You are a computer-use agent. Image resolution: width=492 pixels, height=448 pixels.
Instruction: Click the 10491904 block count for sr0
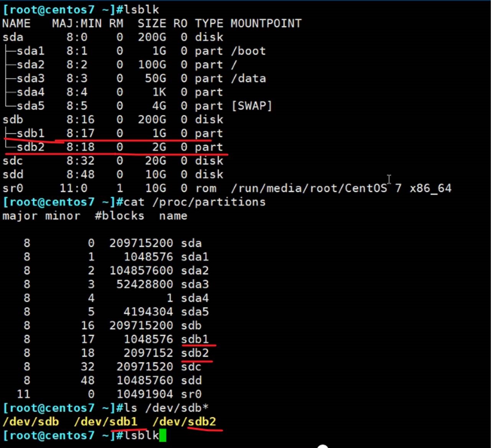[145, 394]
